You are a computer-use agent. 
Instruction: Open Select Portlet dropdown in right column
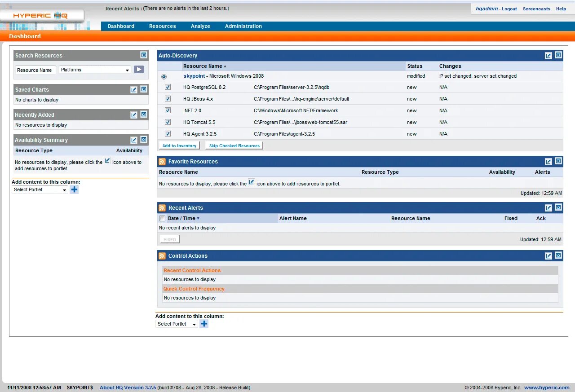[177, 324]
